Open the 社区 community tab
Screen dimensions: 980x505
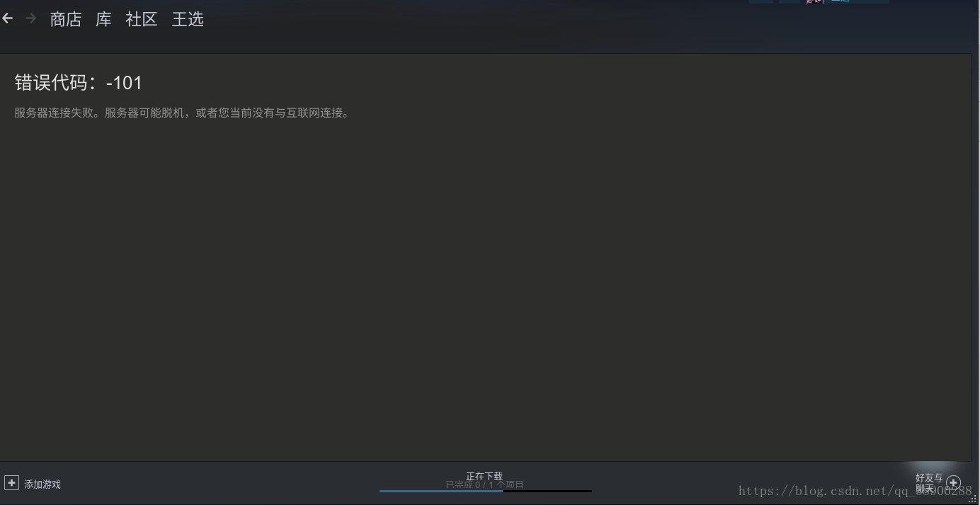[x=142, y=19]
